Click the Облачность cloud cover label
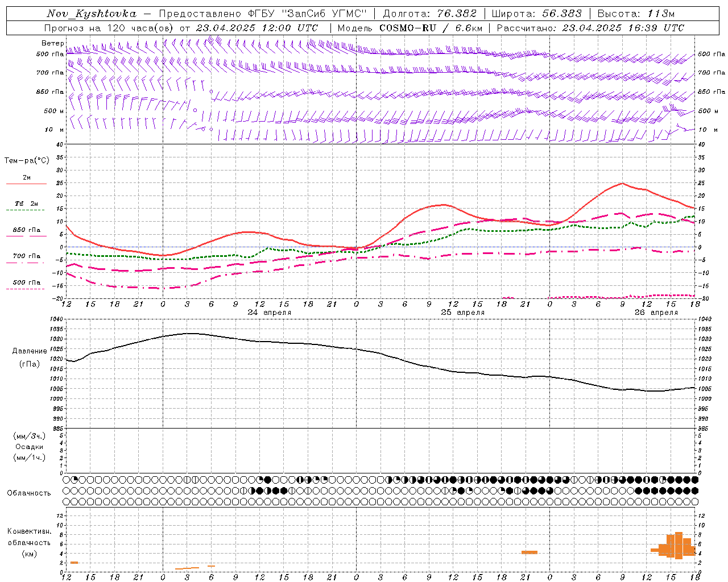Image resolution: width=728 pixels, height=582 pixels. 29,493
